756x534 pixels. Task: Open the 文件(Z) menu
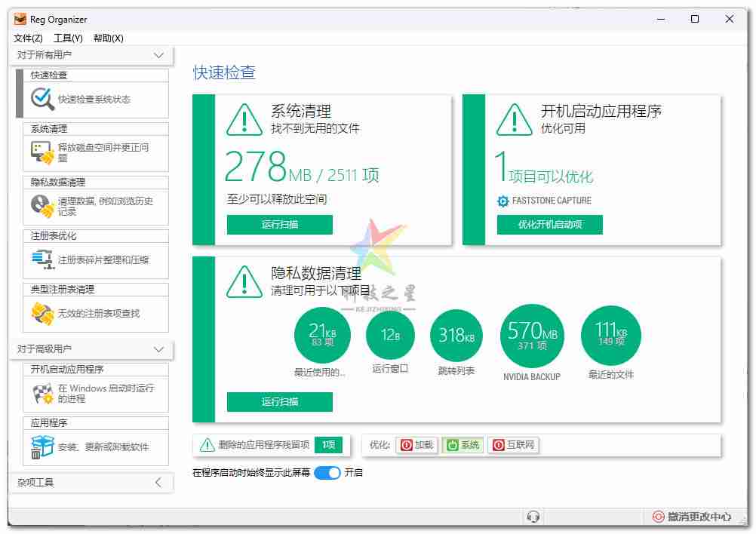pos(28,38)
